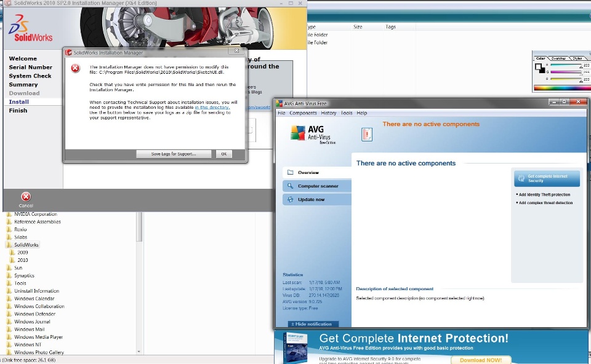Click the red Cancel icon in SolidWorks installer
Screen dimensions: 591x364
tap(26, 197)
